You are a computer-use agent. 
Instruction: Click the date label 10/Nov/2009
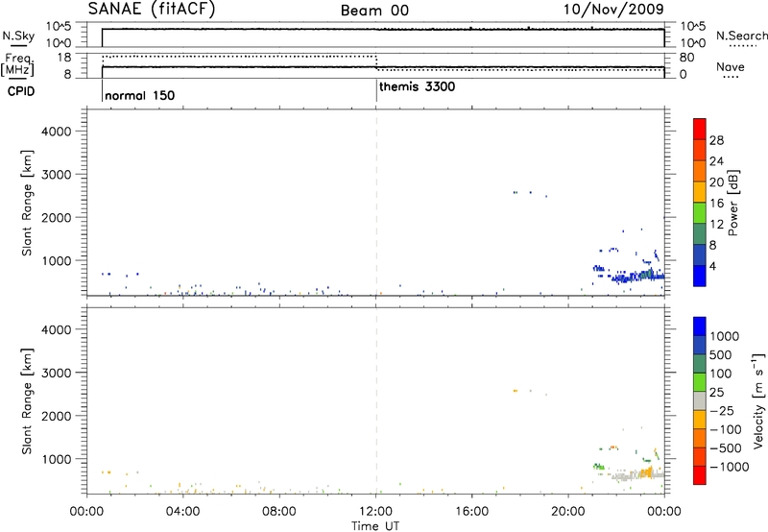(x=613, y=9)
